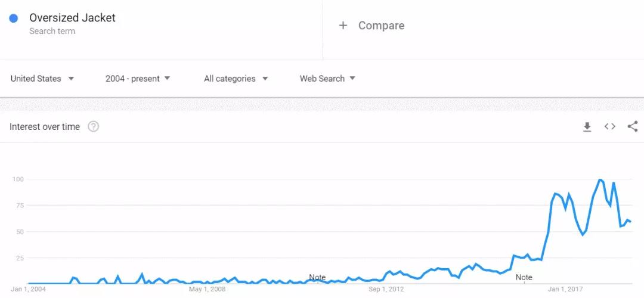Click the Jan 1, 2004 axis label
This screenshot has width=644, height=298.
click(x=28, y=290)
